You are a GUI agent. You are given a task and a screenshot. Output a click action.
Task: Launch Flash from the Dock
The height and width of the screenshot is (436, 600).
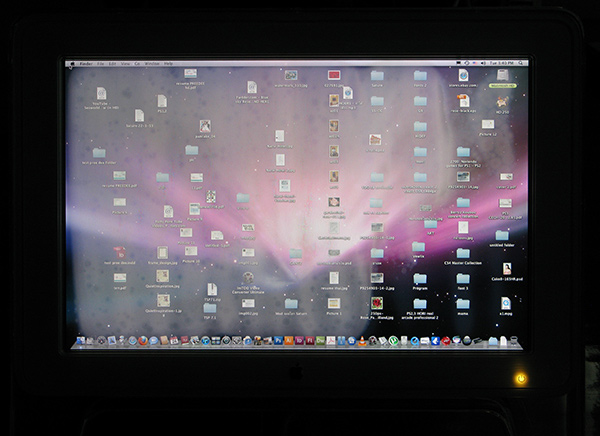click(310, 340)
